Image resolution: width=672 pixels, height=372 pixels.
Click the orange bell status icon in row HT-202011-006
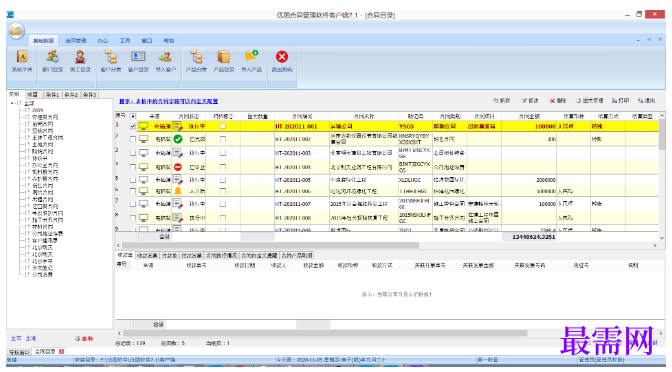click(178, 191)
